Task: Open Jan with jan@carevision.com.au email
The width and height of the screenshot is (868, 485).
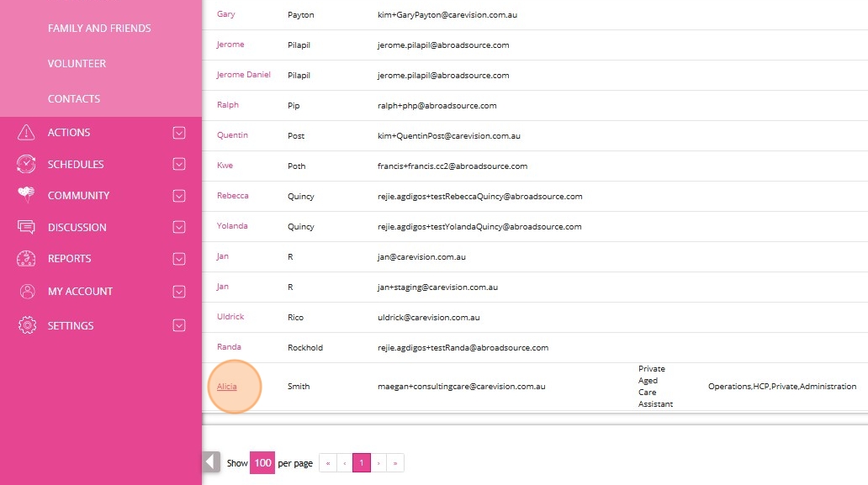Action: pyautogui.click(x=223, y=256)
